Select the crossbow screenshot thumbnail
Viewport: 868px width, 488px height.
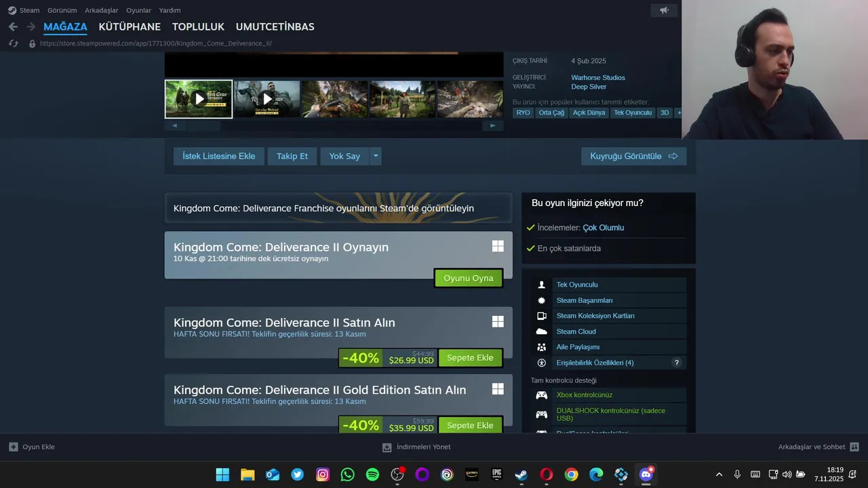click(334, 99)
